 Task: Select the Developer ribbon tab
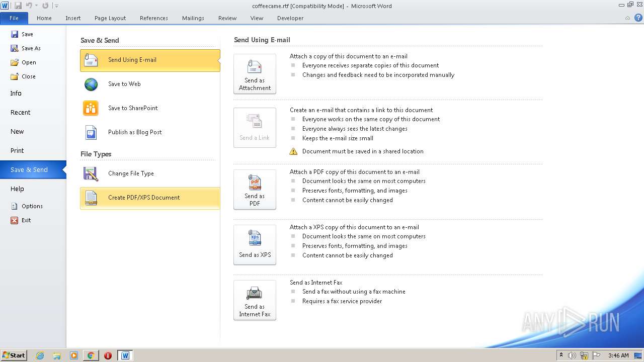[x=290, y=18]
